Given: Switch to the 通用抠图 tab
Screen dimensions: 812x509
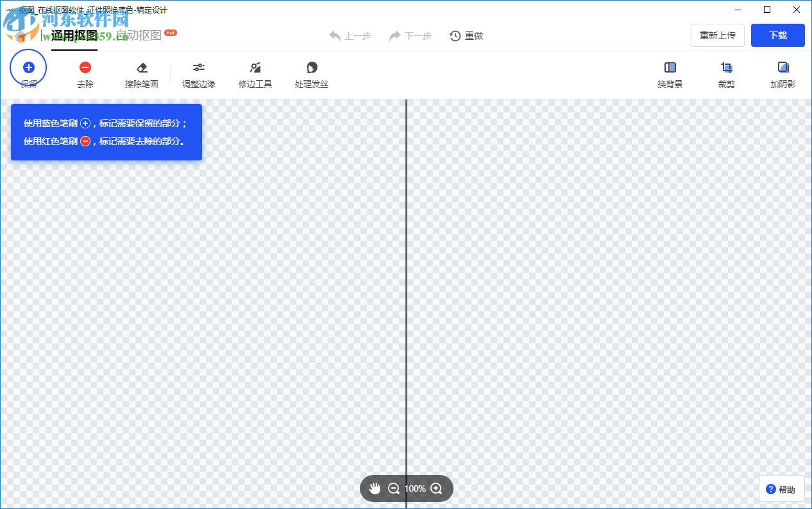Looking at the screenshot, I should [x=72, y=37].
